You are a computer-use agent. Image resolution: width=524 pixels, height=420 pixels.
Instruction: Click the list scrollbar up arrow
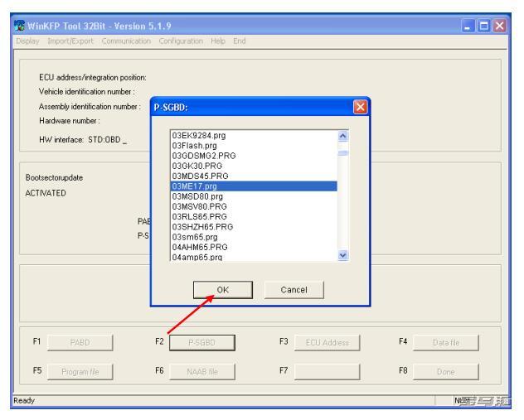point(343,136)
